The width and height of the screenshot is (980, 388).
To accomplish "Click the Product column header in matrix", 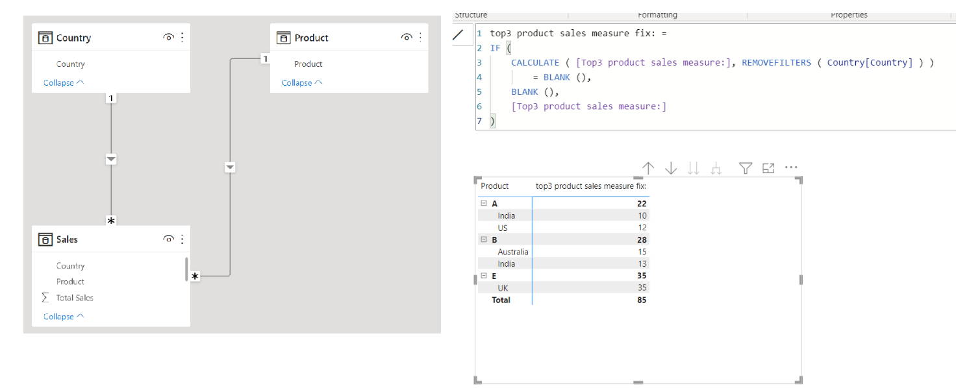I will (495, 186).
